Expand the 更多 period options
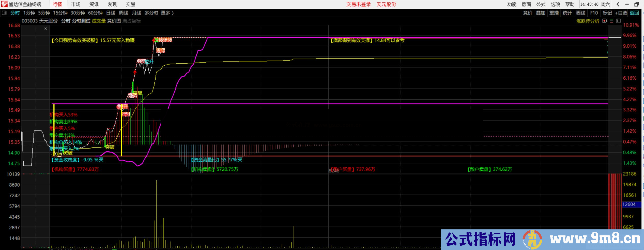The width and height of the screenshot is (644, 250). 167,13
